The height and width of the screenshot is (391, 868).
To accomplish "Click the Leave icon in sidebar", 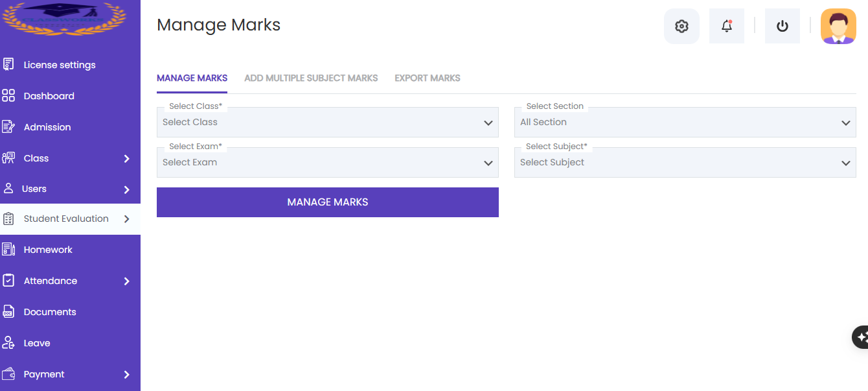I will 8,343.
